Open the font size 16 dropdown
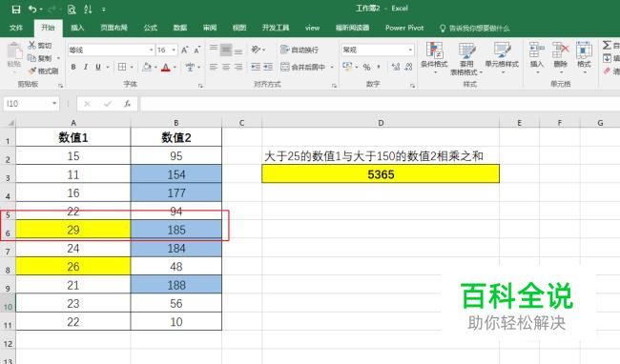Screen dimensions: 620x364 click(x=174, y=51)
